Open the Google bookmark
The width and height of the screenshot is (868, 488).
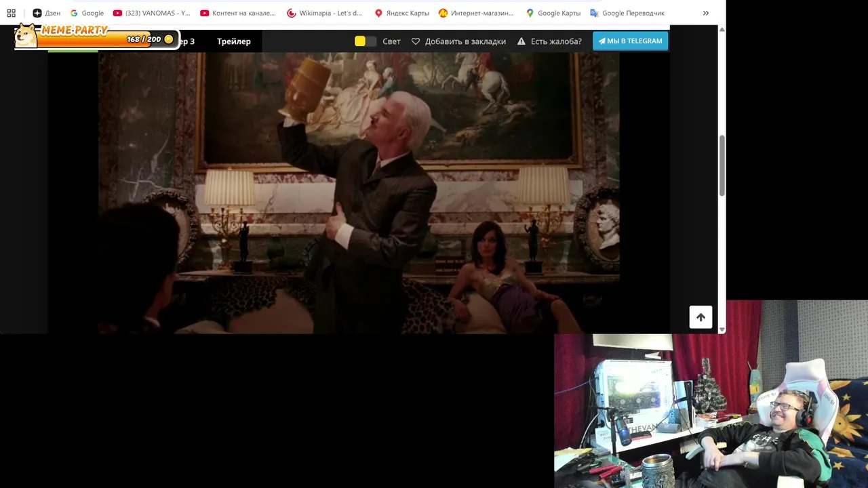[87, 13]
